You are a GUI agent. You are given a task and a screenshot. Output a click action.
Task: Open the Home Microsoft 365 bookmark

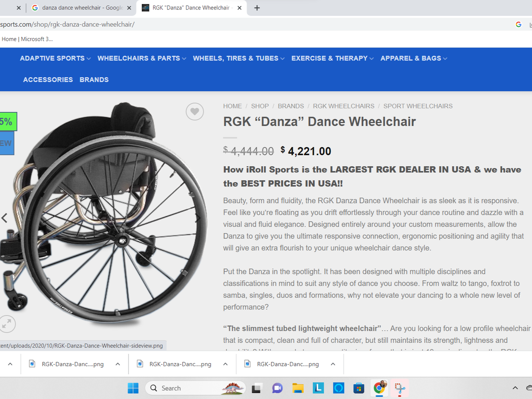tap(27, 39)
